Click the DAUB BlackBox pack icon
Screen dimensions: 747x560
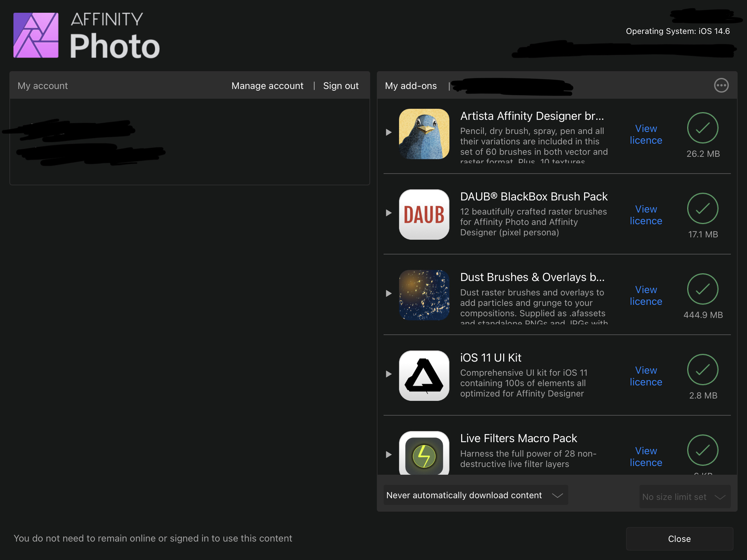[424, 214]
